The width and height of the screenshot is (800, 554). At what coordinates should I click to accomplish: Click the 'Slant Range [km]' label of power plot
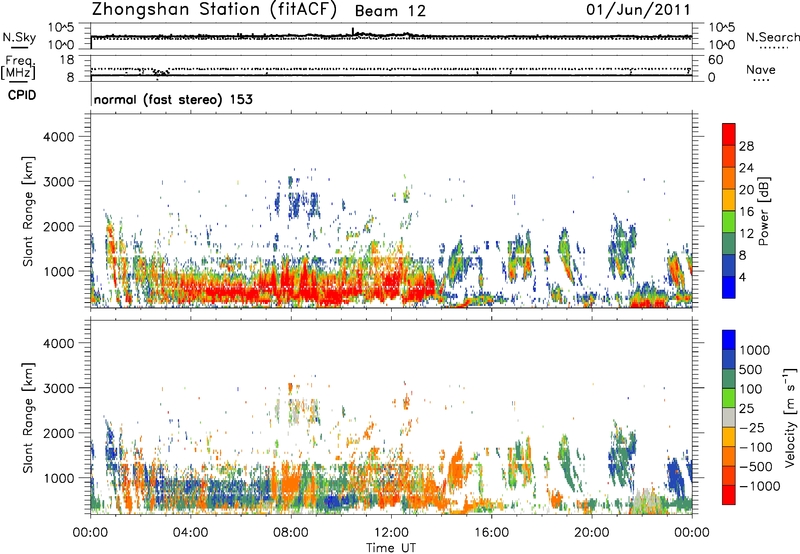click(x=28, y=211)
